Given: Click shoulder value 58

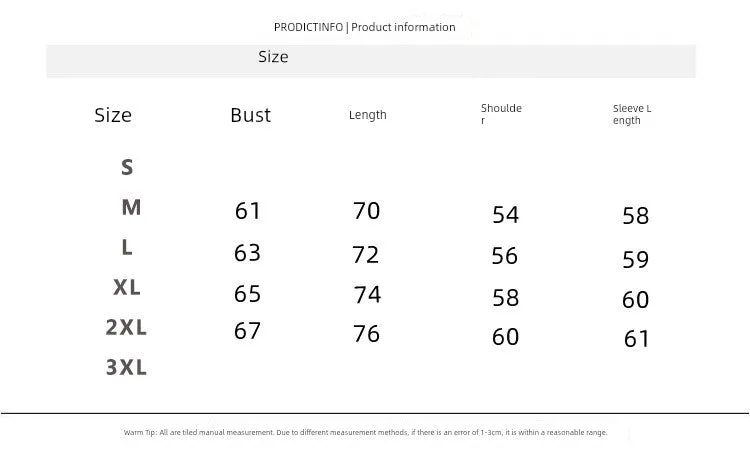Looking at the screenshot, I should pos(506,298).
